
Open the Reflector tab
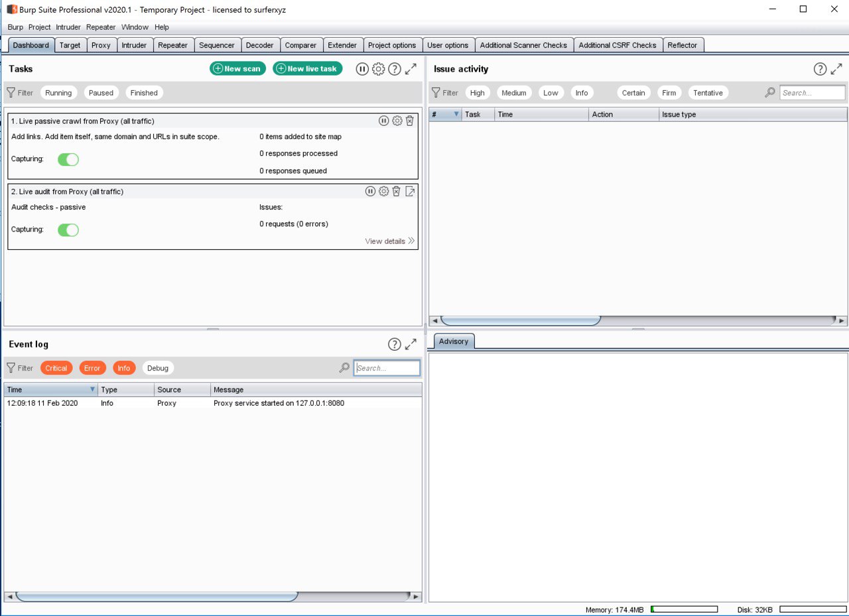click(x=683, y=45)
